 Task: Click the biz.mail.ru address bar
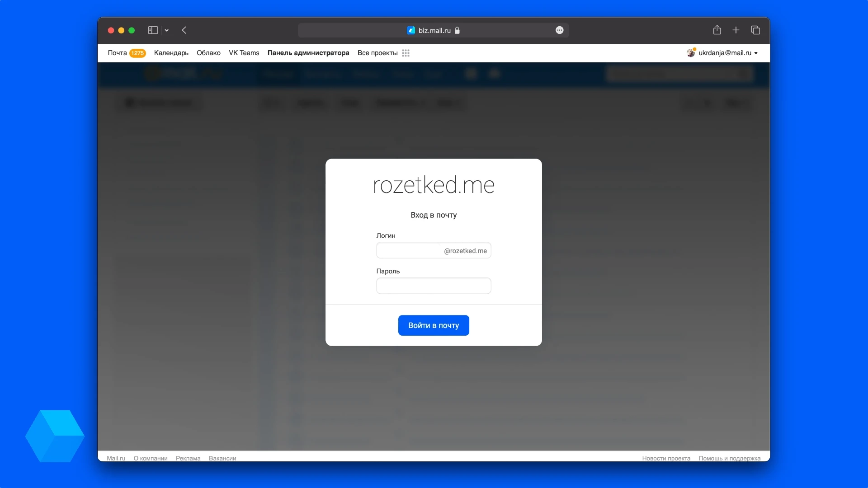[433, 30]
